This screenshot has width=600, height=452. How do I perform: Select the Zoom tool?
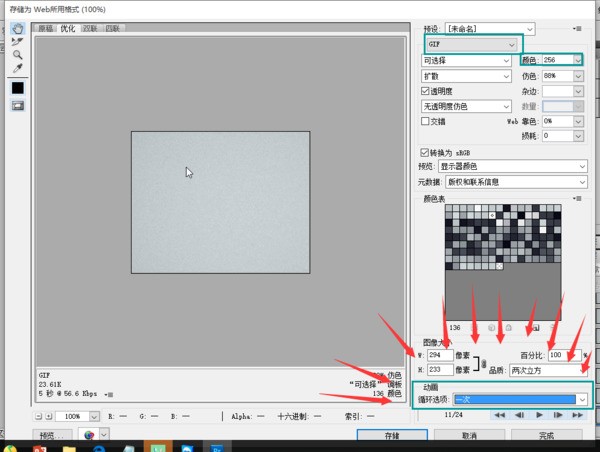point(17,55)
